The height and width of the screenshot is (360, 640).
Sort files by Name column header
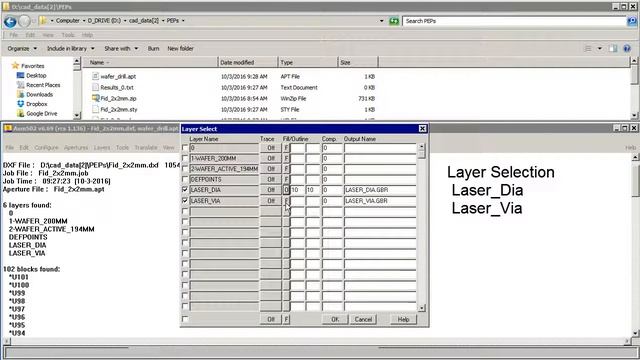coord(150,62)
